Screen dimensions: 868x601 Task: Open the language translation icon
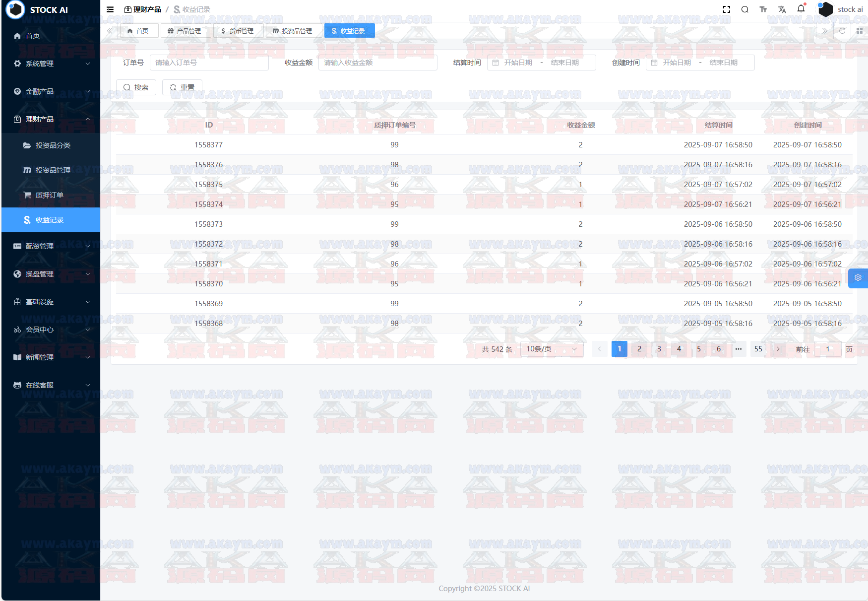[x=782, y=9]
